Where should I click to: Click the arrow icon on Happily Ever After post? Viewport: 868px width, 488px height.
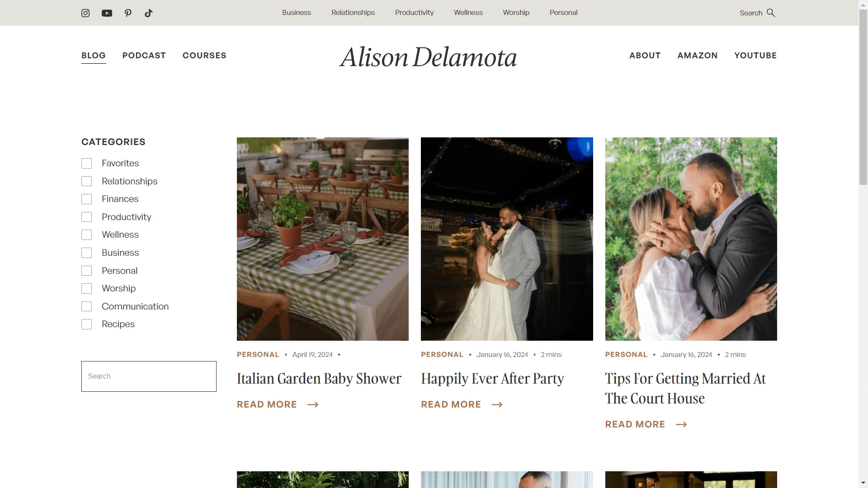click(x=496, y=404)
